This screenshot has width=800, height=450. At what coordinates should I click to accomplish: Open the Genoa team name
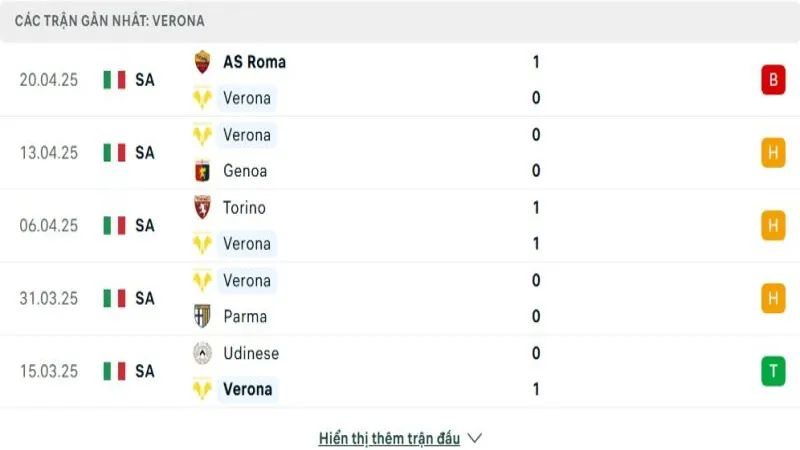click(245, 171)
